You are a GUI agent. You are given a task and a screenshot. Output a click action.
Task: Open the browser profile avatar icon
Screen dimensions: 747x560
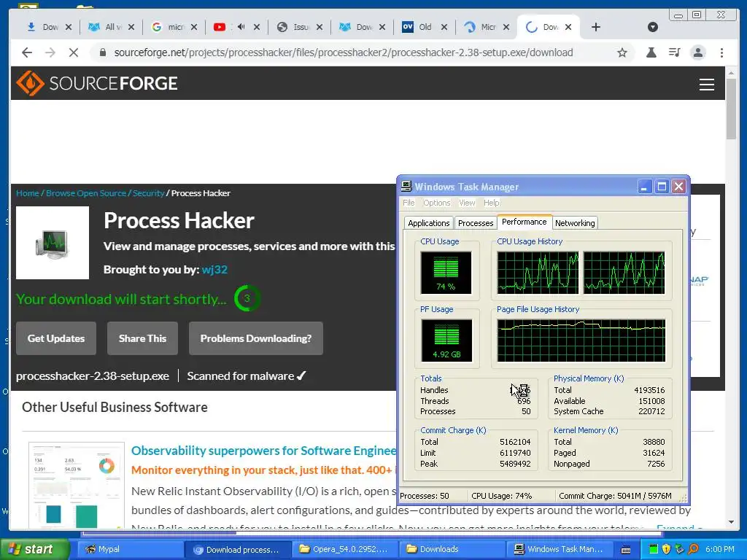[x=698, y=52]
